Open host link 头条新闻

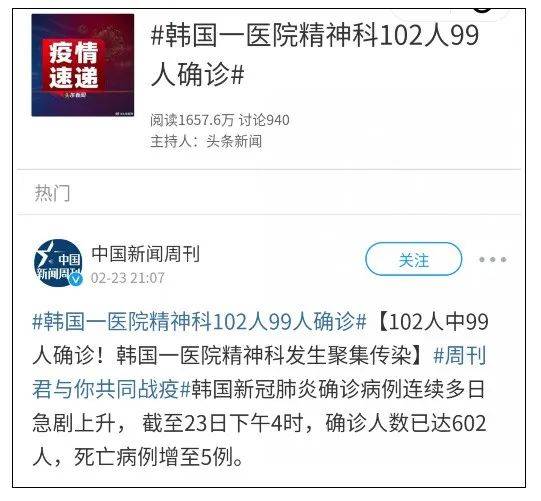click(x=234, y=141)
